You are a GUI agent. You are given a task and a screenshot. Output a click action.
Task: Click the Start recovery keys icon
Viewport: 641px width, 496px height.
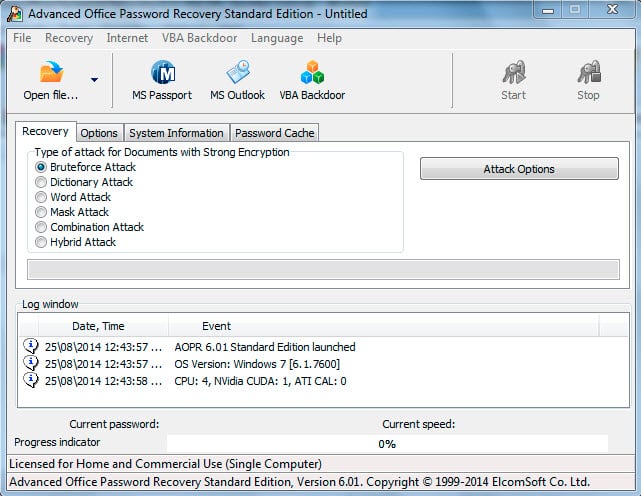[x=514, y=72]
